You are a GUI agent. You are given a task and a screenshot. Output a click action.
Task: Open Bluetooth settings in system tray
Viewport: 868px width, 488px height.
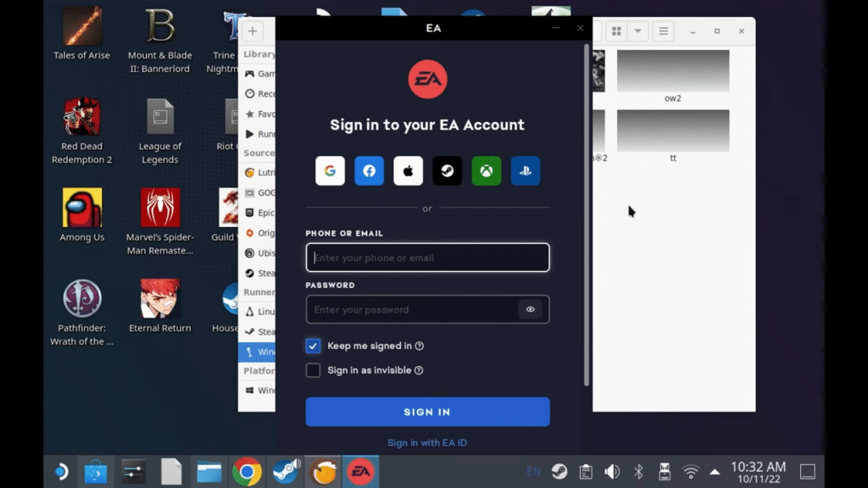click(638, 471)
